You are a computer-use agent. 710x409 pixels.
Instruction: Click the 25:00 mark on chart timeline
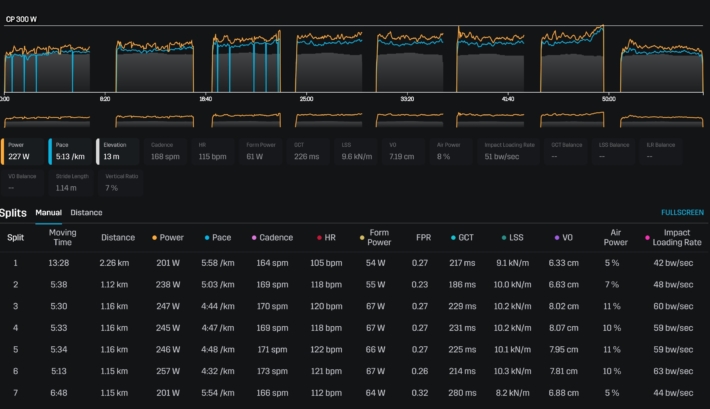[x=306, y=99]
